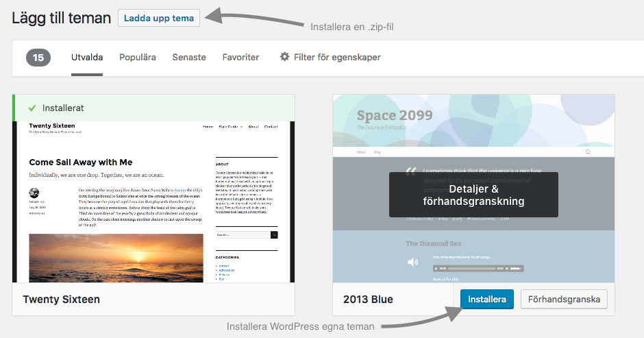Click the green Installerat checkmark icon
Image resolution: width=644 pixels, height=338 pixels.
pyautogui.click(x=32, y=108)
